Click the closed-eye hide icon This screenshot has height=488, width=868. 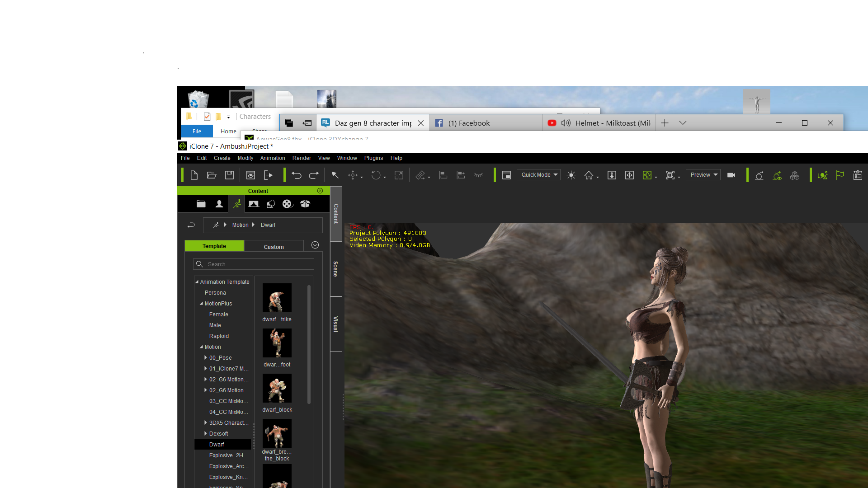click(x=479, y=175)
